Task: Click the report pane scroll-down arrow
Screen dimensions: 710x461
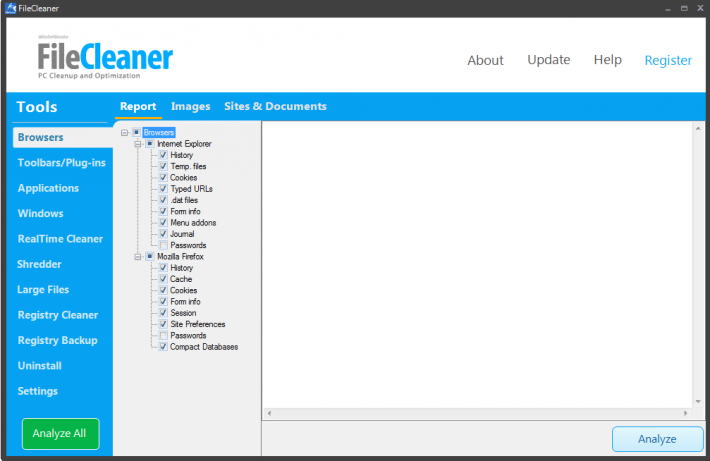Action: point(698,402)
